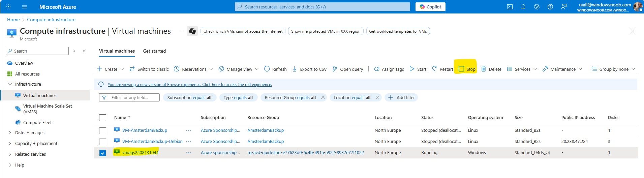Screen dimensions: 644x178
Task: Click the Add filter button
Action: click(x=401, y=97)
